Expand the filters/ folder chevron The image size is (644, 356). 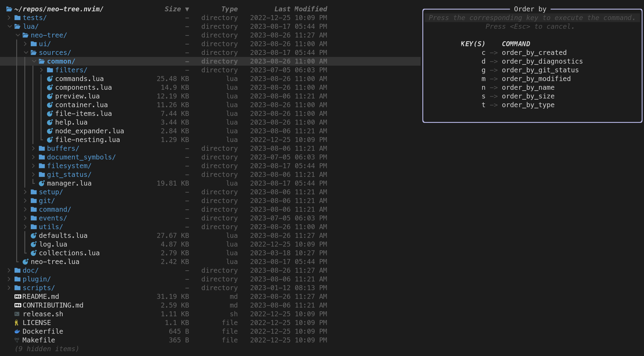(41, 70)
